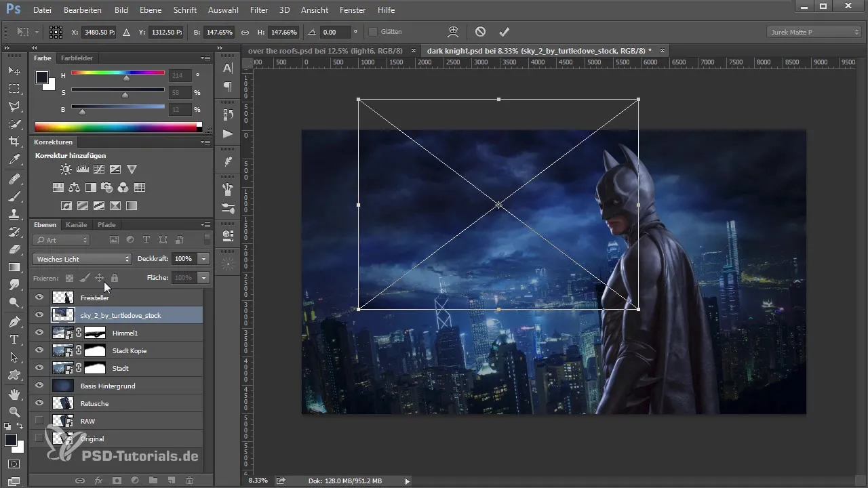This screenshot has width=868, height=488.
Task: Lock all layer attributes icon
Action: [115, 278]
